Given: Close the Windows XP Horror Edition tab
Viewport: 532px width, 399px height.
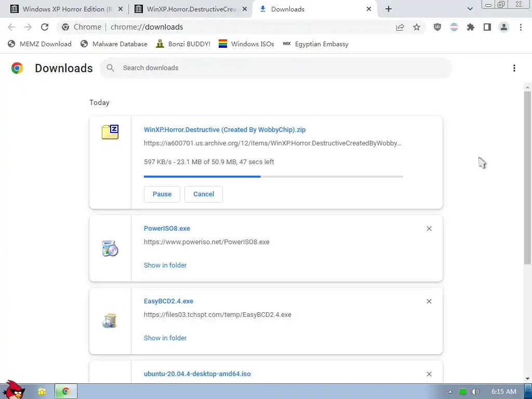Looking at the screenshot, I should (121, 9).
